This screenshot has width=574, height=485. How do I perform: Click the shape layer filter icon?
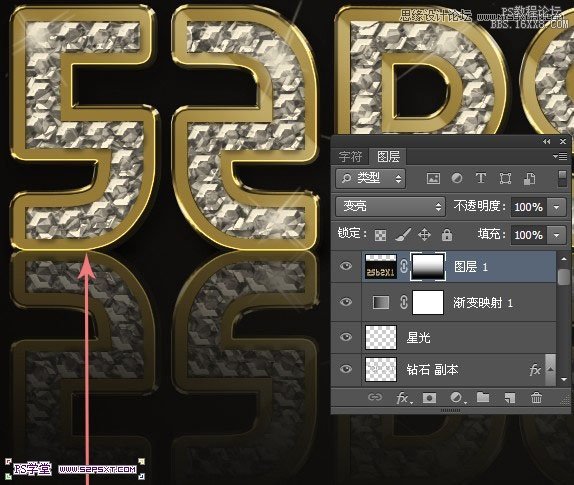[505, 179]
